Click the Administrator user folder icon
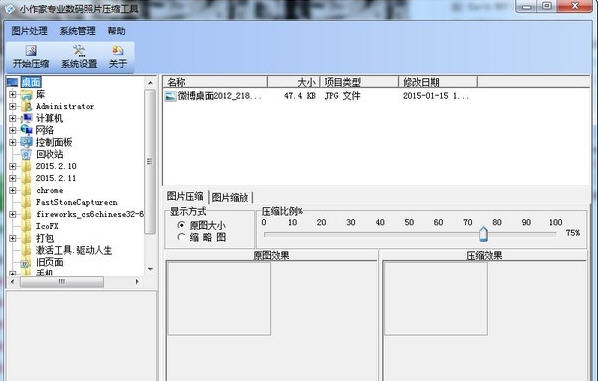Image resolution: width=599 pixels, height=381 pixels. (26, 106)
